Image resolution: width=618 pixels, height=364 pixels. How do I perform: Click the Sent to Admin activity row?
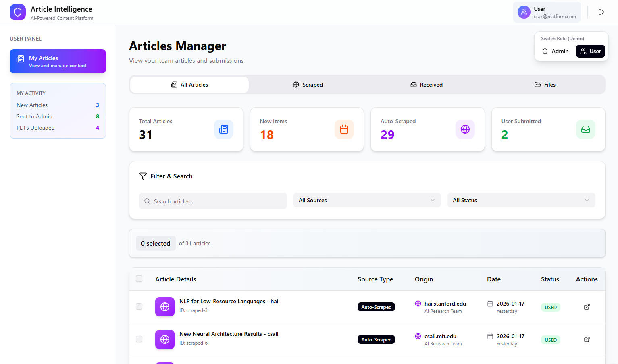(x=58, y=116)
